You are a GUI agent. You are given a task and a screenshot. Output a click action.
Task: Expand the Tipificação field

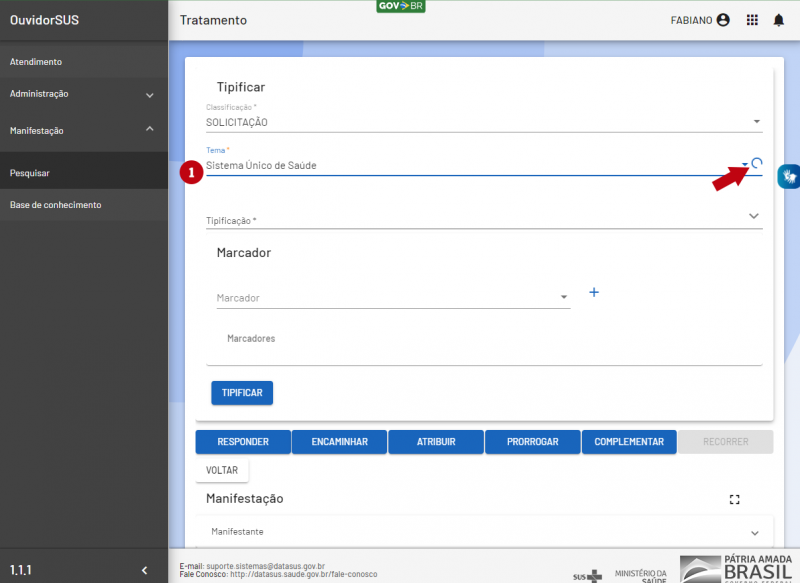click(753, 216)
